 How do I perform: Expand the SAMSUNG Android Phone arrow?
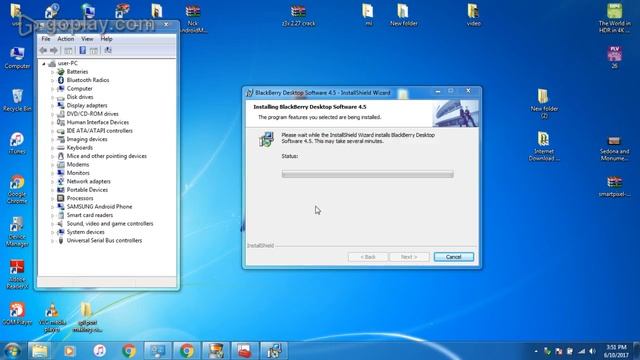[52, 207]
